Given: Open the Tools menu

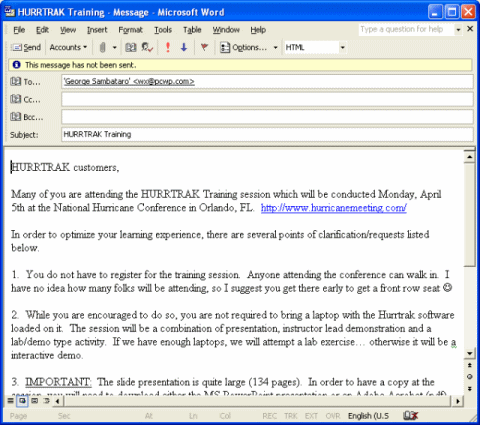Looking at the screenshot, I should tap(163, 30).
